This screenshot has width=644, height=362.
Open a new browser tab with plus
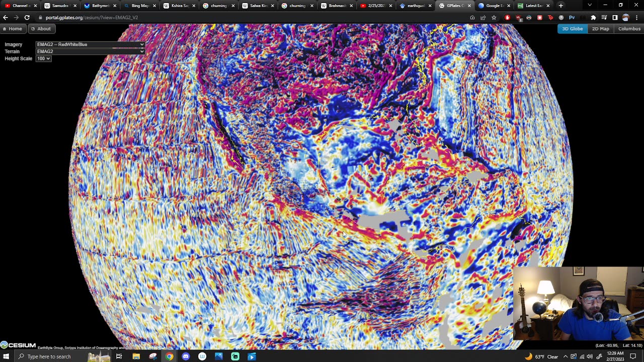pos(561,6)
